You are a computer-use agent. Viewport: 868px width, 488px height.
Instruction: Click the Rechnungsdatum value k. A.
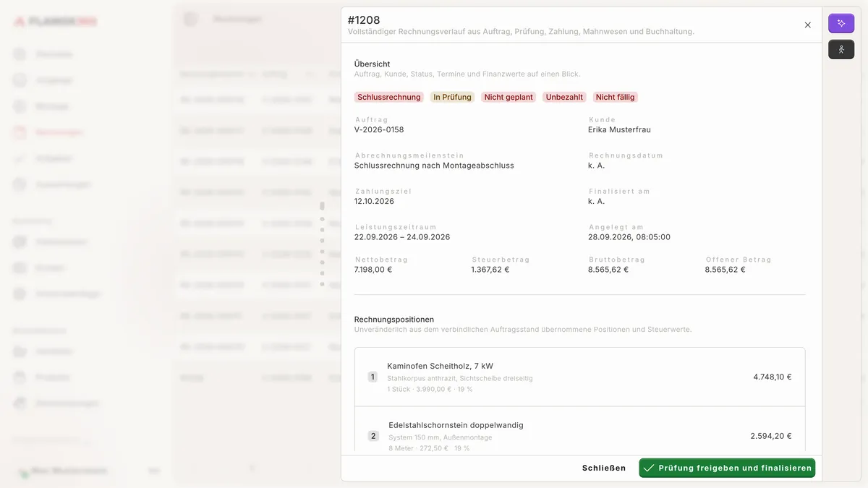tap(596, 166)
